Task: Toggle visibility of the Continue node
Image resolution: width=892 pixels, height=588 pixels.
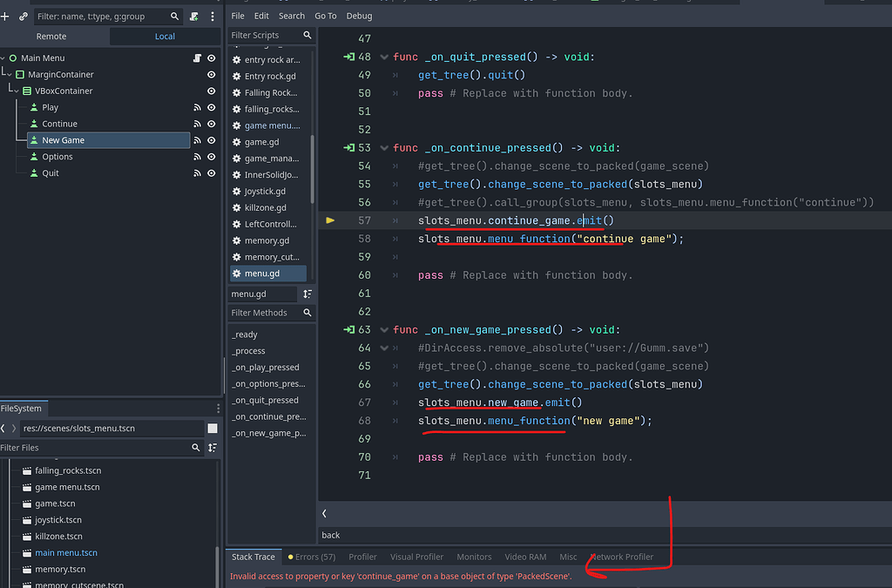Action: [211, 125]
